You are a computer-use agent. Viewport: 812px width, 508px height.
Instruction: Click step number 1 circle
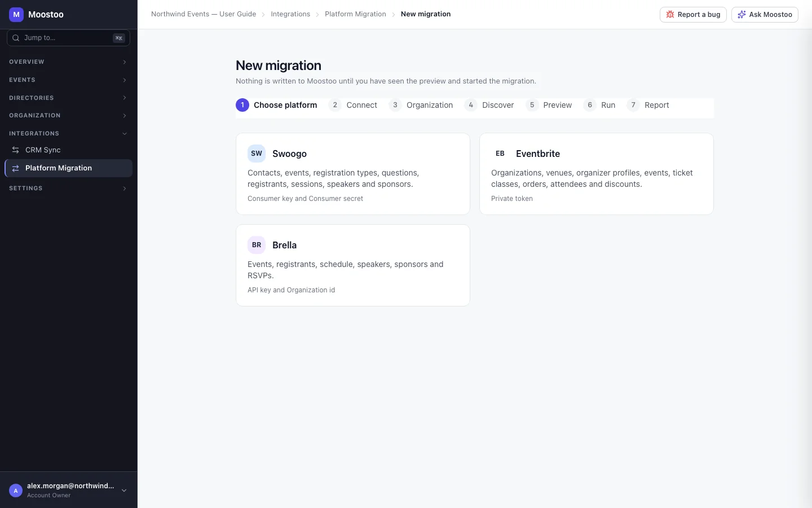(242, 105)
